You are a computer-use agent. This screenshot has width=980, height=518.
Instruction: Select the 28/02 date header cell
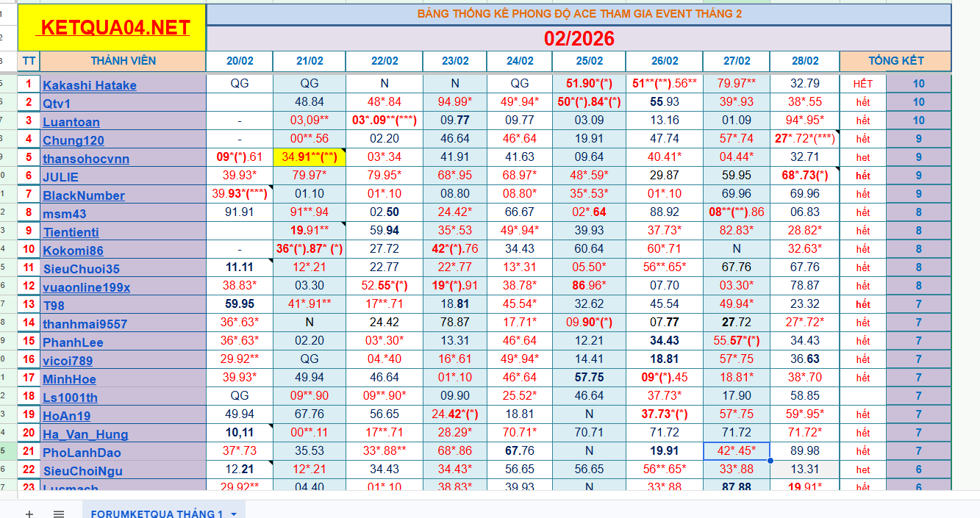pyautogui.click(x=804, y=61)
